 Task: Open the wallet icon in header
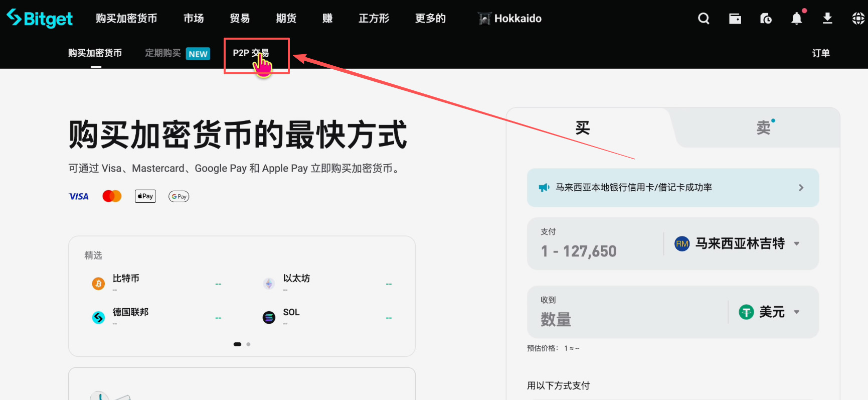735,19
